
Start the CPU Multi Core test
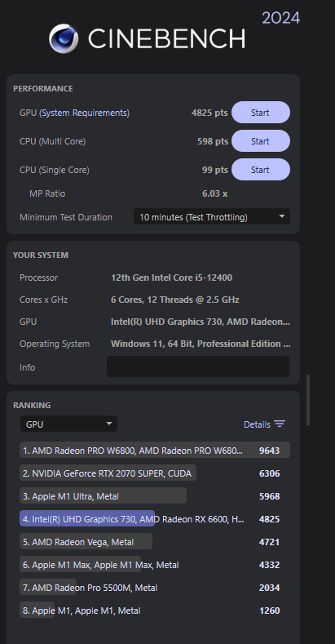tap(260, 141)
